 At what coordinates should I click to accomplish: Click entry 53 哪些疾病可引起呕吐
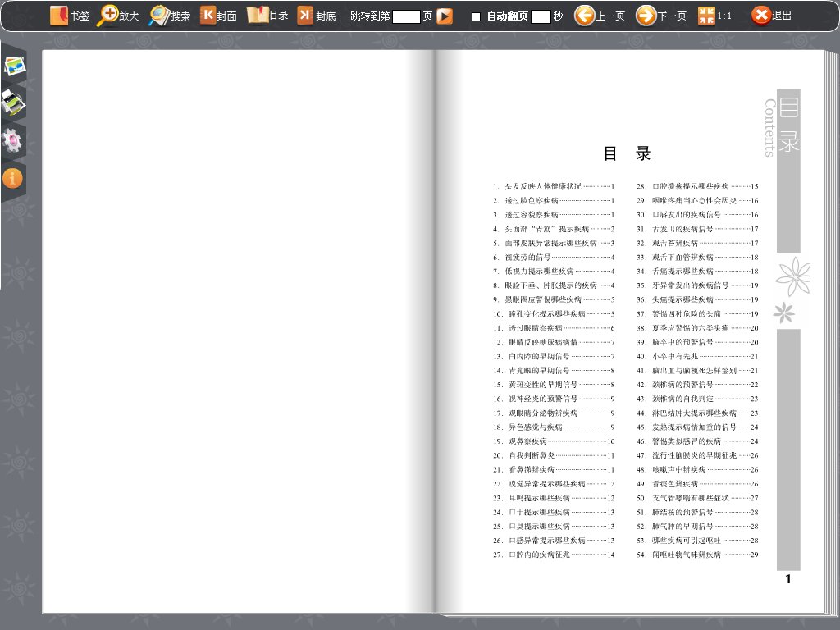click(697, 541)
